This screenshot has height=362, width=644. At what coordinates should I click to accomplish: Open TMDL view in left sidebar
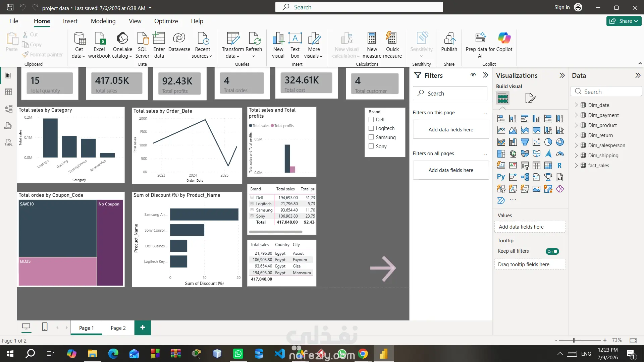pos(8,142)
